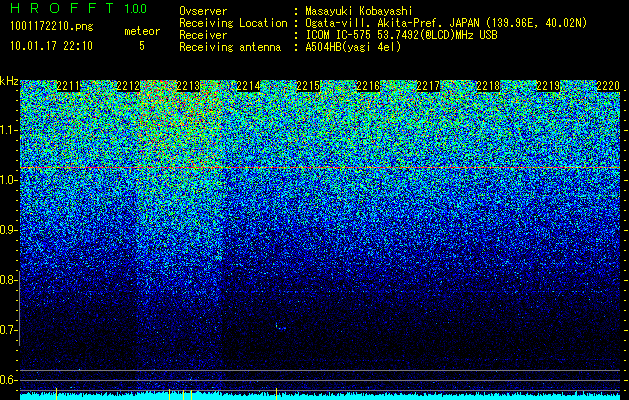This screenshot has height=400, width=629.
Task: Click the yellow meteor tick below 2211
Action: click(x=57, y=394)
